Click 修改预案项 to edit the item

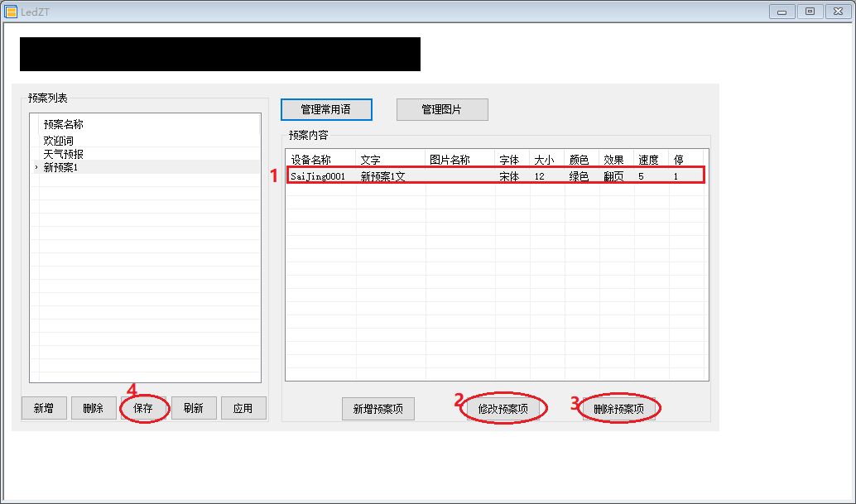(x=503, y=409)
